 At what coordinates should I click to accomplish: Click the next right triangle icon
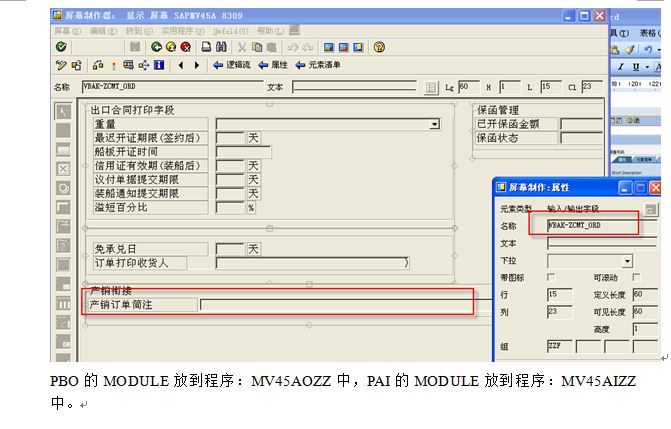point(197,65)
